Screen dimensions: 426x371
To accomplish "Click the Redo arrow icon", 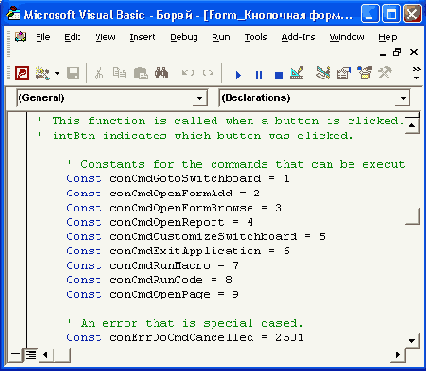I will click(208, 73).
